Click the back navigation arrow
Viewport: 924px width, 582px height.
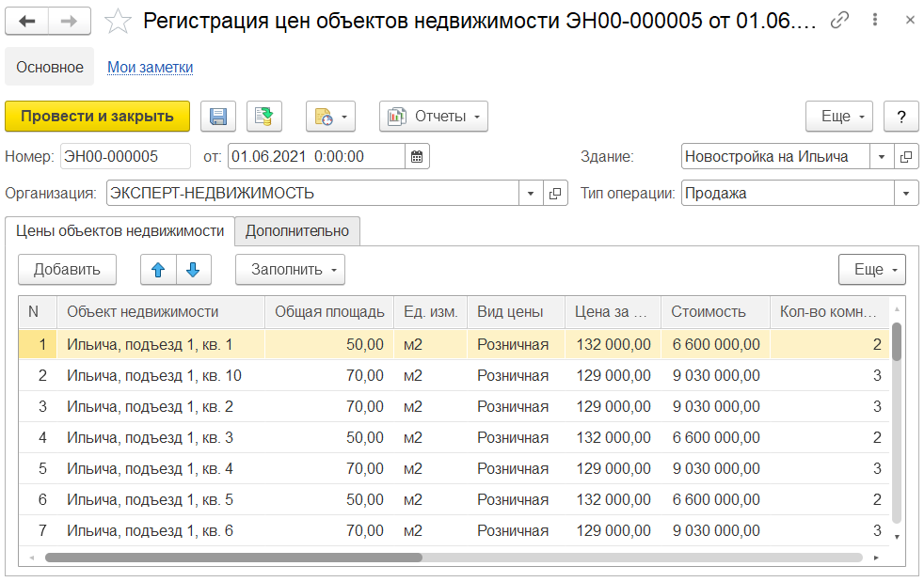[27, 22]
